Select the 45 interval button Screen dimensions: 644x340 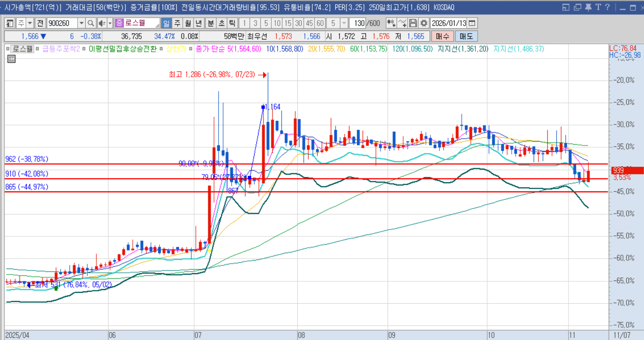310,23
